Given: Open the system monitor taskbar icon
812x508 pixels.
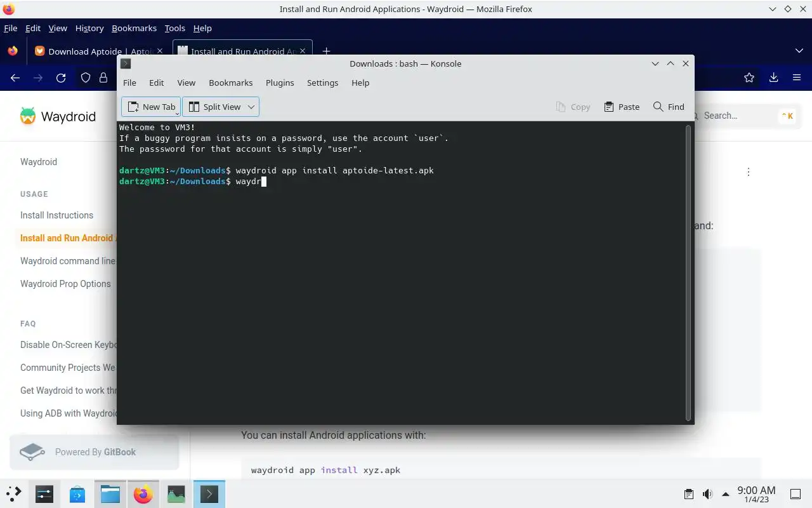Looking at the screenshot, I should tap(176, 494).
